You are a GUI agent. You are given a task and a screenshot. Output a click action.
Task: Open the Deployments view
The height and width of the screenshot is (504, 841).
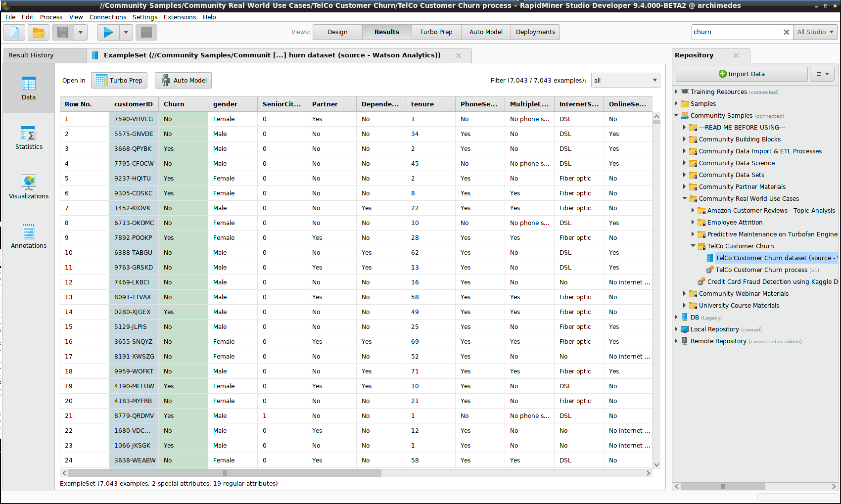click(x=535, y=32)
